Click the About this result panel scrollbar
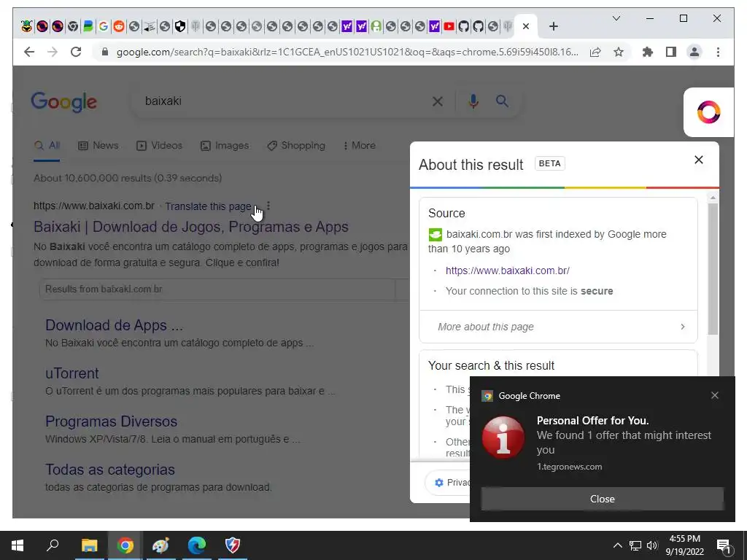 point(713,269)
